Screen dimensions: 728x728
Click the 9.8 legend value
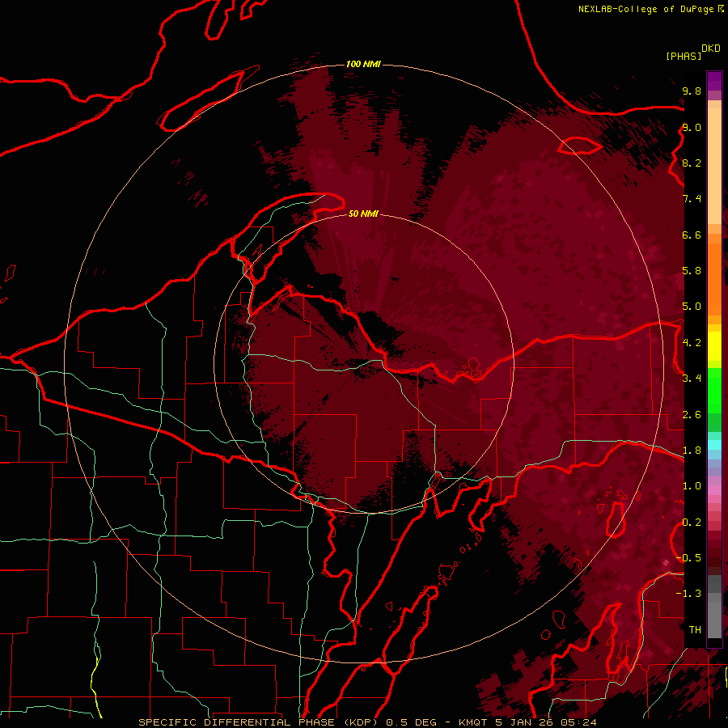pyautogui.click(x=692, y=91)
